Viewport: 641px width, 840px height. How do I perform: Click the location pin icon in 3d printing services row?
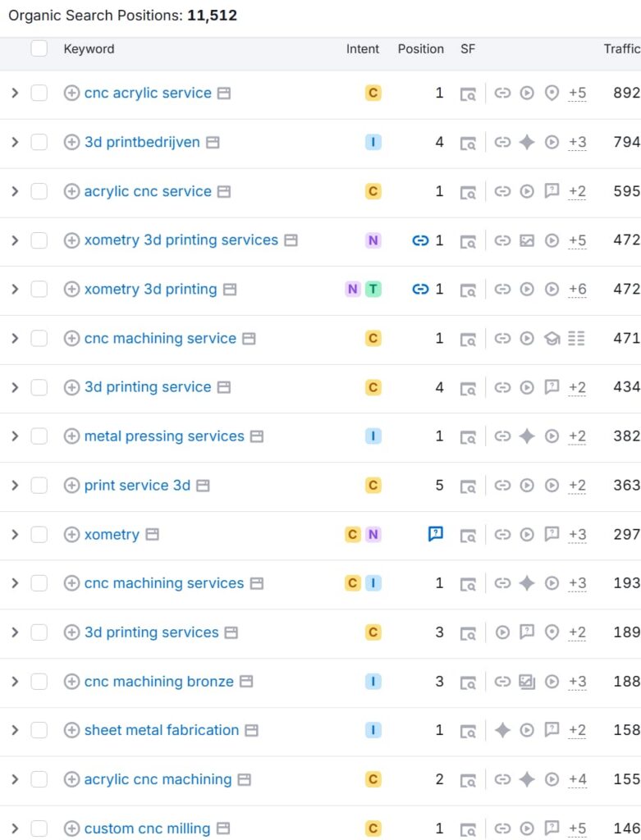[x=552, y=632]
